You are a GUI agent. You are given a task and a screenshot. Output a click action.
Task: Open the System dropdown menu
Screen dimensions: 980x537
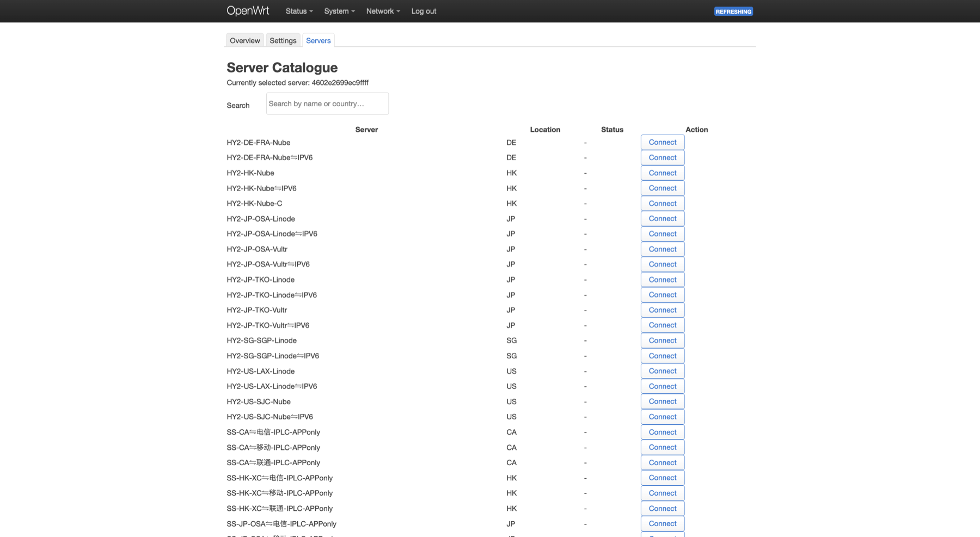click(339, 11)
